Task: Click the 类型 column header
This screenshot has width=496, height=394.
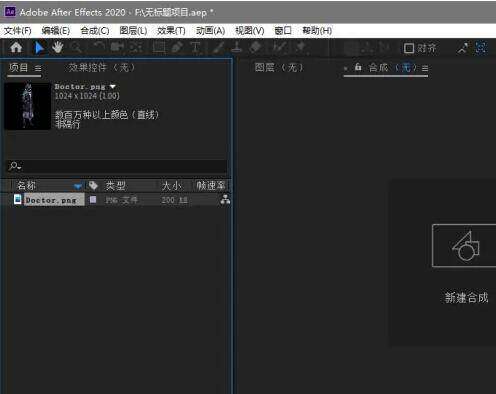Action: [x=115, y=185]
